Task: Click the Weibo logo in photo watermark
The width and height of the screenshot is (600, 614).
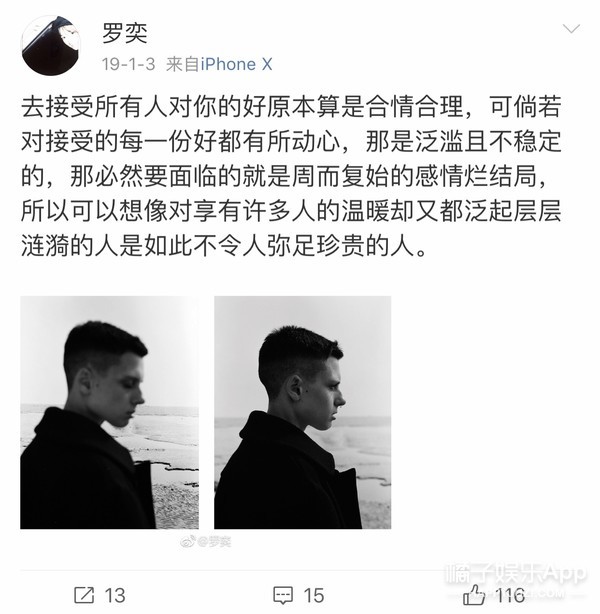Action: 188,542
